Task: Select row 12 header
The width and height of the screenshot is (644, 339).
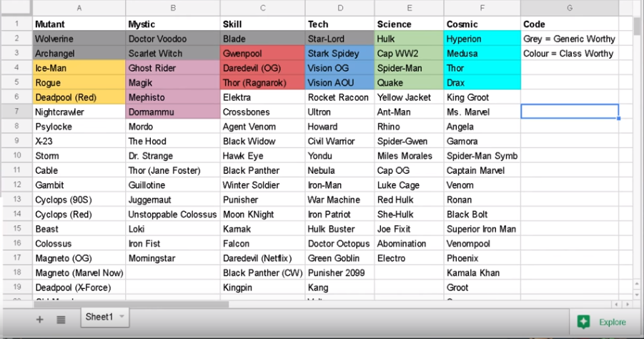Action: [17, 185]
